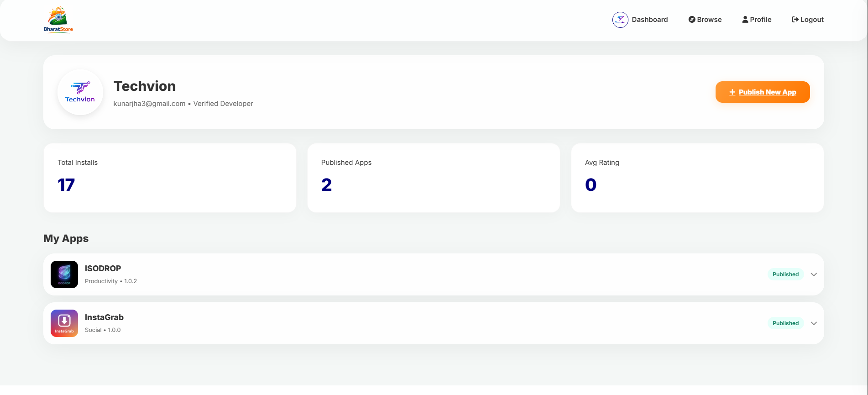Expand the InstaGrab app row chevron
The width and height of the screenshot is (868, 395).
click(814, 323)
